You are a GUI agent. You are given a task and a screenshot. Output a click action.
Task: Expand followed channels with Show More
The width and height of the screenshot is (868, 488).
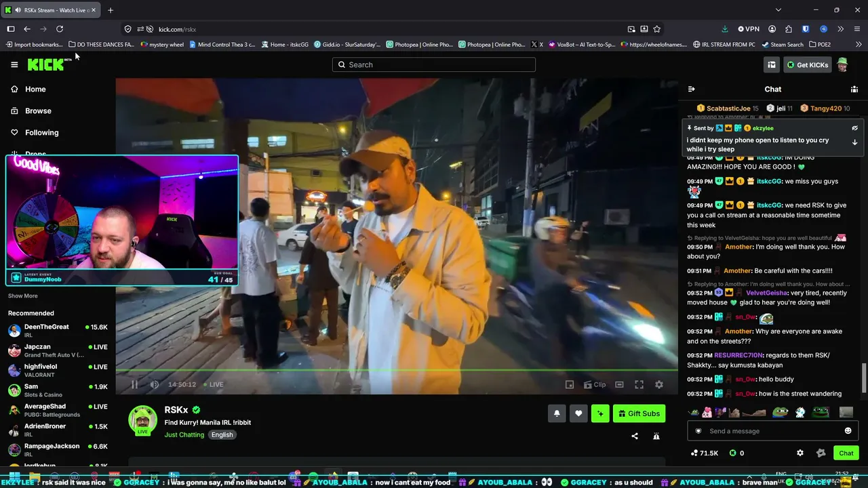(23, 296)
